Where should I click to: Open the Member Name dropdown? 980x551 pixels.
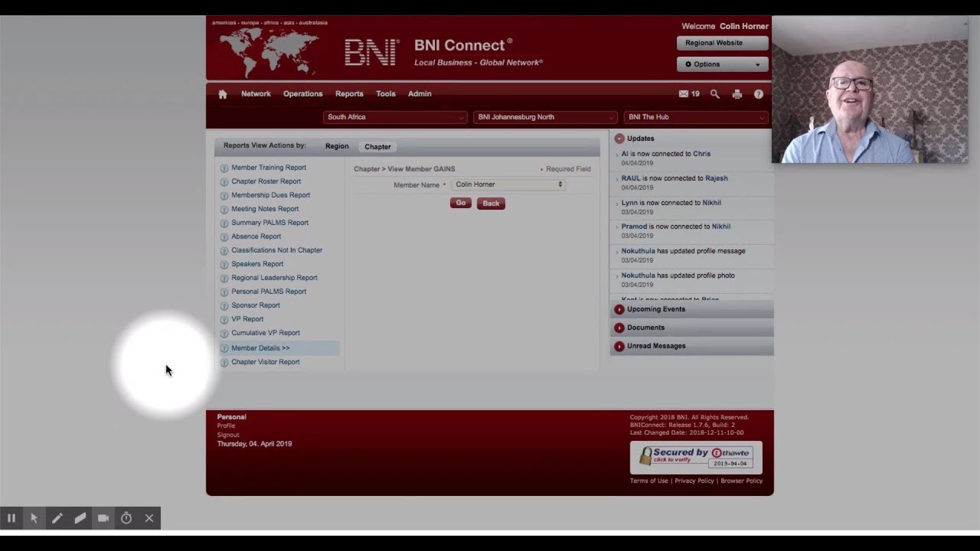[x=508, y=184]
